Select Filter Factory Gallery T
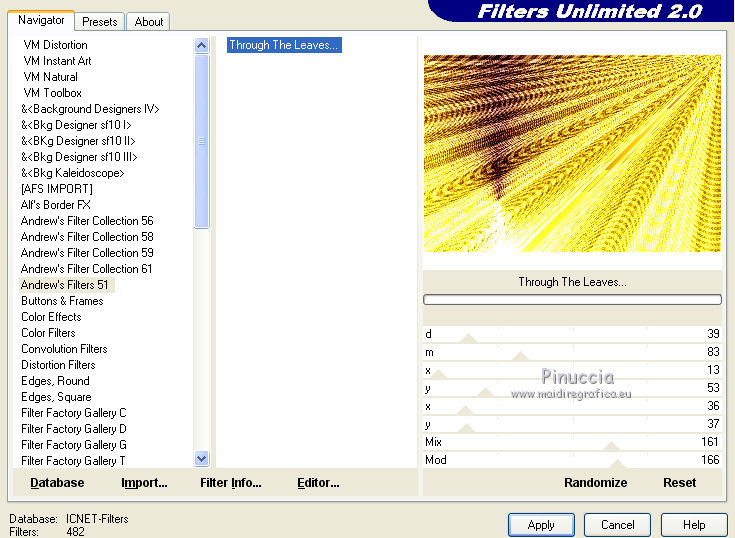 [73, 461]
